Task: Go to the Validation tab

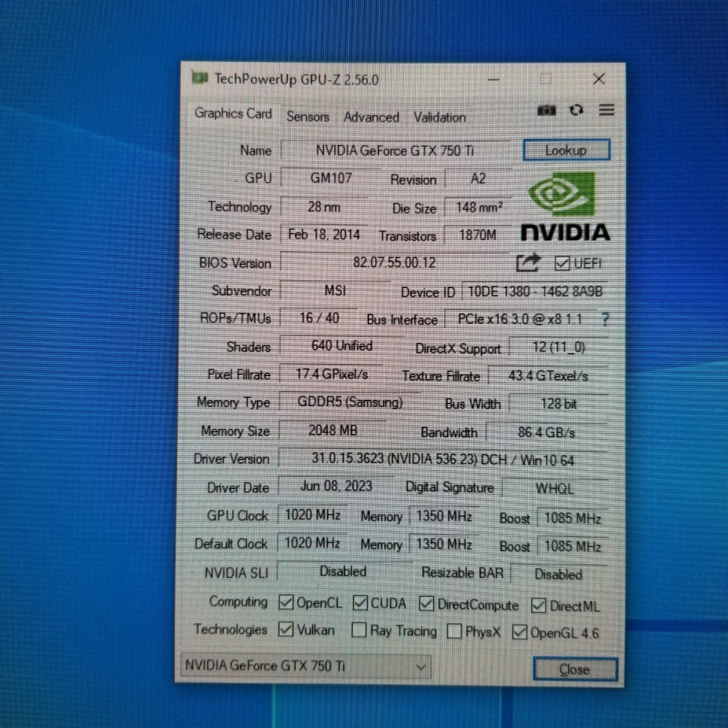Action: point(440,117)
